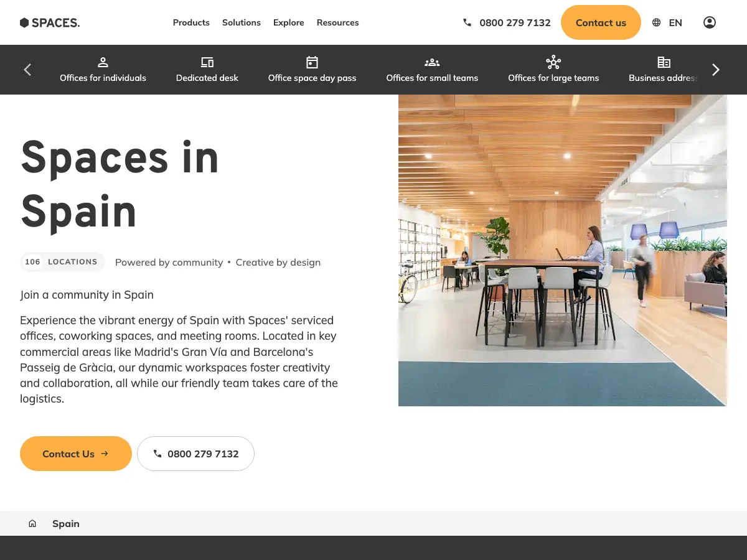Open the user account icon
Viewport: 747px width, 560px height.
click(x=710, y=22)
